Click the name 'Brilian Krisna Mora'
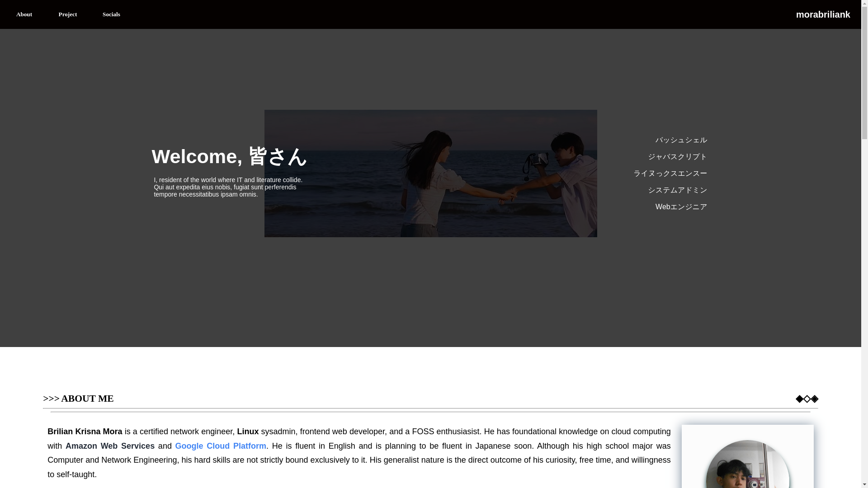Screen dimensions: 868x488 (x=85, y=432)
